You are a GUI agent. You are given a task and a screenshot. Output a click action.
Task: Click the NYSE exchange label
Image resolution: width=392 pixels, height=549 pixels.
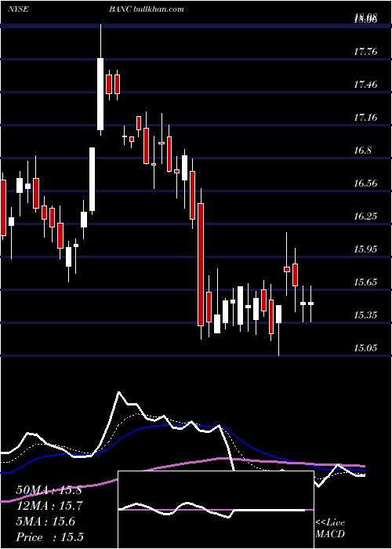click(18, 9)
